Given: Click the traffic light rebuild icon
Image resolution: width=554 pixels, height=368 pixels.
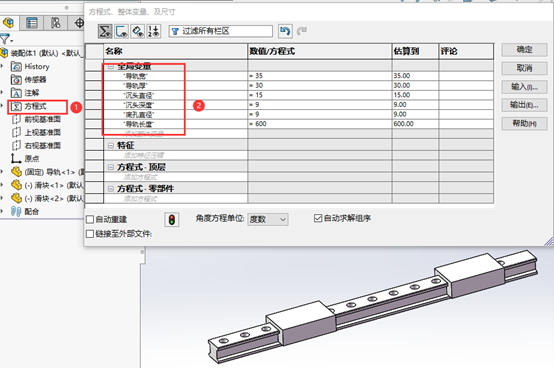Looking at the screenshot, I should (172, 220).
